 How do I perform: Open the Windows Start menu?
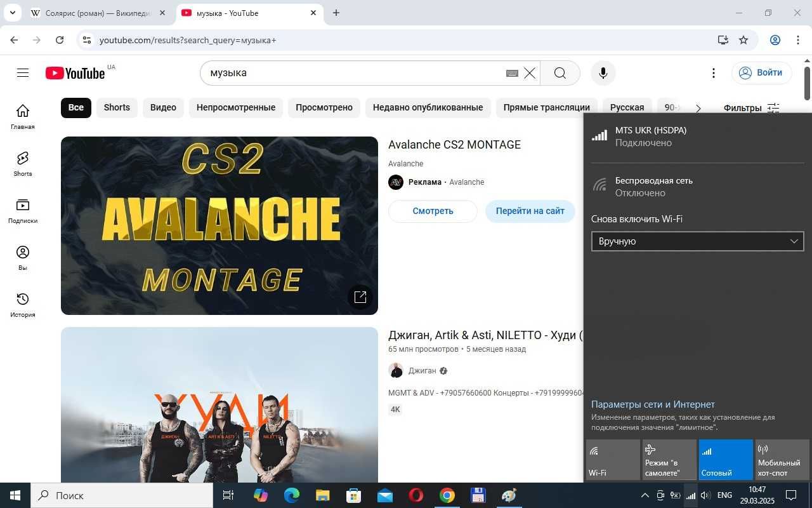[x=15, y=495]
